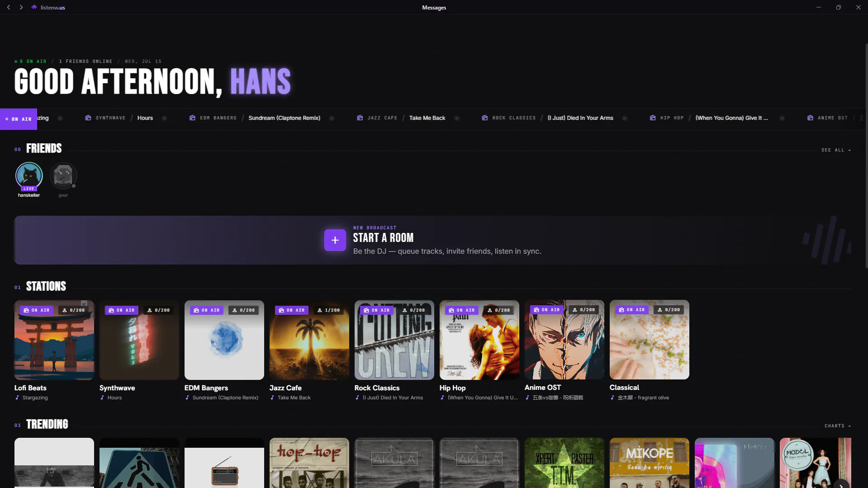The image size is (868, 488).
Task: Open ticker track (When You Gonna) Give It
Action: pyautogui.click(x=731, y=118)
